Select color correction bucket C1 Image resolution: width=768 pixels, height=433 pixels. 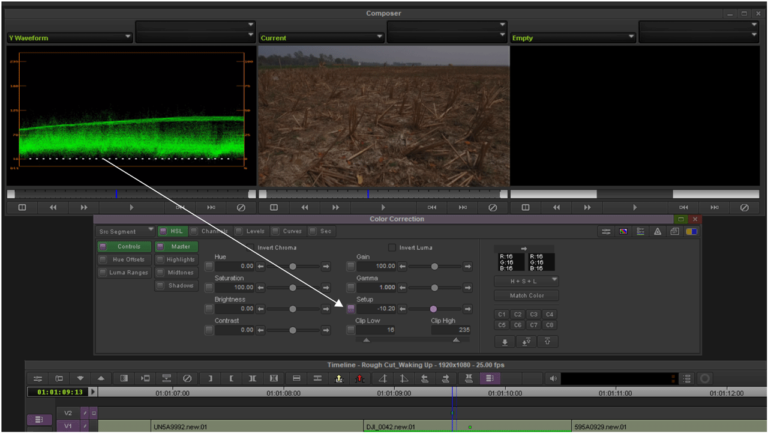click(502, 314)
